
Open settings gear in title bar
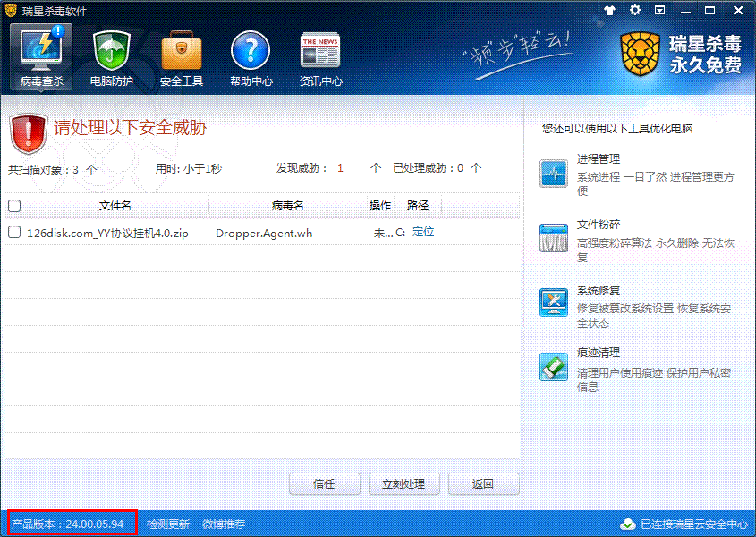point(635,10)
